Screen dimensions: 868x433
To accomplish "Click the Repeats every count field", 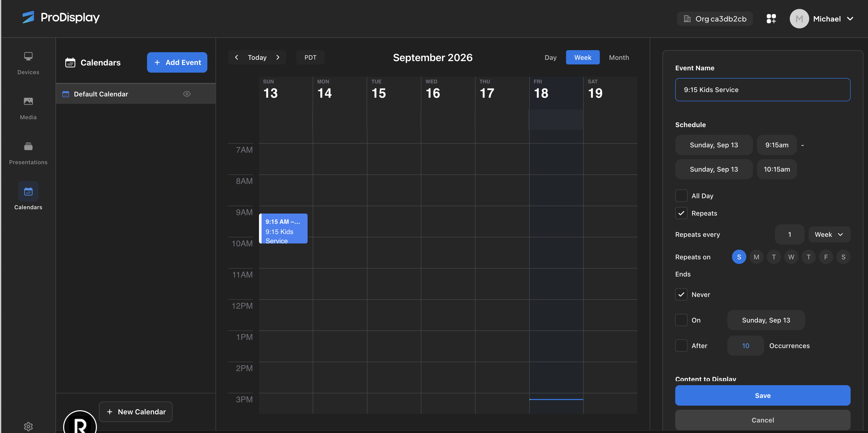I will click(x=789, y=235).
